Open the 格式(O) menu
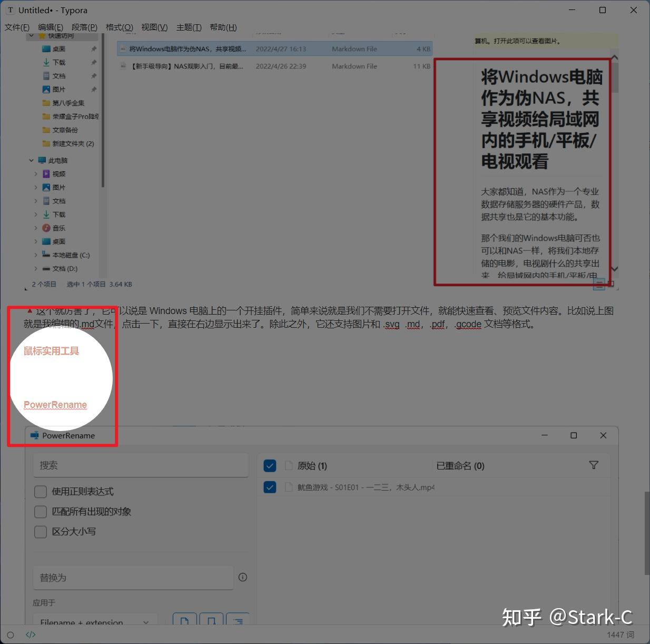The image size is (650, 644). 119,27
